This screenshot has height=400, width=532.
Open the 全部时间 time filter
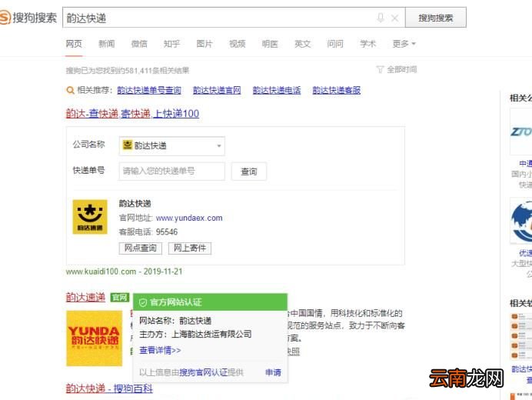[x=402, y=69]
